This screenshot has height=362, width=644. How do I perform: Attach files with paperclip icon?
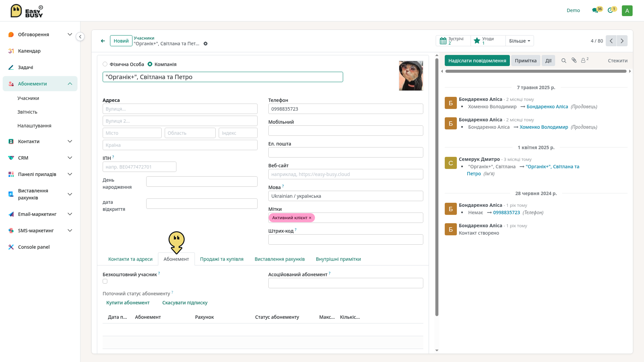point(574,60)
